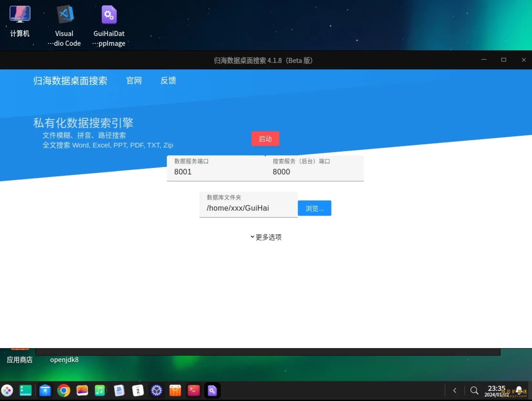The image size is (532, 401).
Task: Focus the 搜索服务 backend port field with value 8000
Action: (315, 168)
